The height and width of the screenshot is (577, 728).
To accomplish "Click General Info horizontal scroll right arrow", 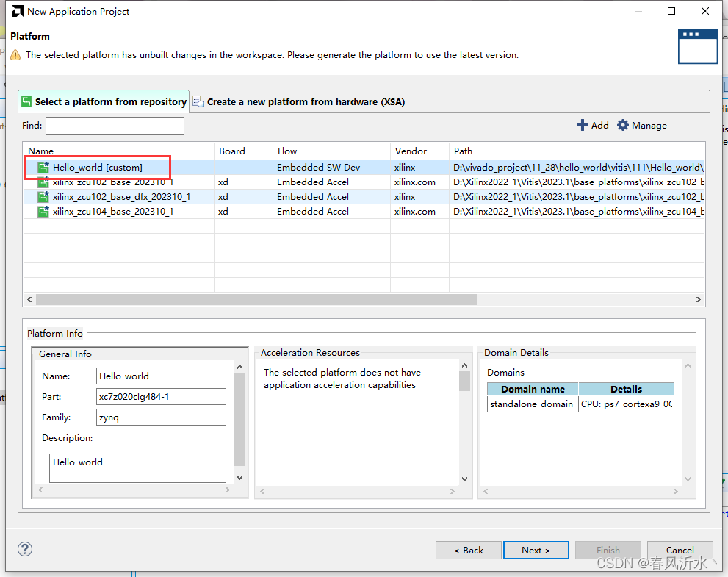I will pyautogui.click(x=228, y=490).
